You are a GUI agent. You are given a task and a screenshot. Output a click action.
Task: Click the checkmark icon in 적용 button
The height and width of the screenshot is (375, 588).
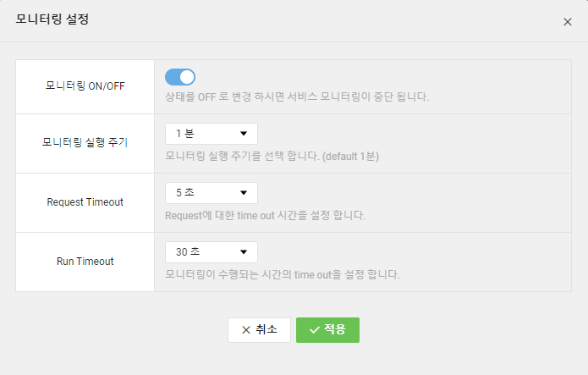click(315, 330)
